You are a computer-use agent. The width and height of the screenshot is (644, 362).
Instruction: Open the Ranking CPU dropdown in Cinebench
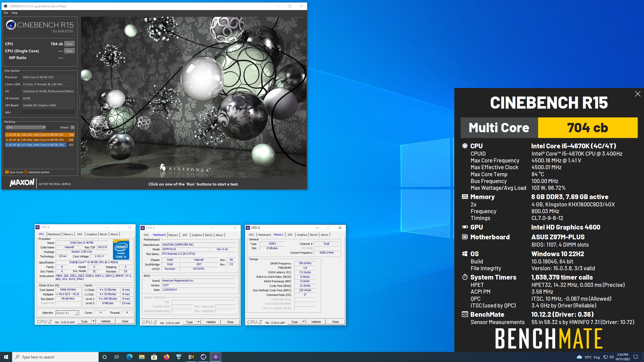coord(26,127)
